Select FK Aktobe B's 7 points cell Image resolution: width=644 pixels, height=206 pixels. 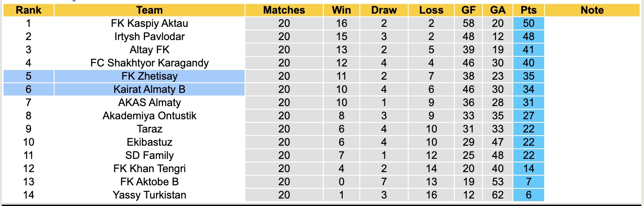(528, 182)
